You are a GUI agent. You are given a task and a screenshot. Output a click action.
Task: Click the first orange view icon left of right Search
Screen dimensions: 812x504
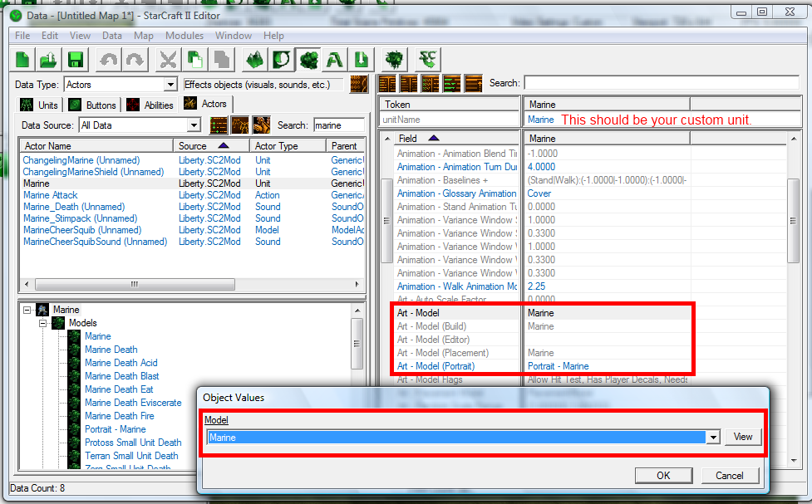387,83
